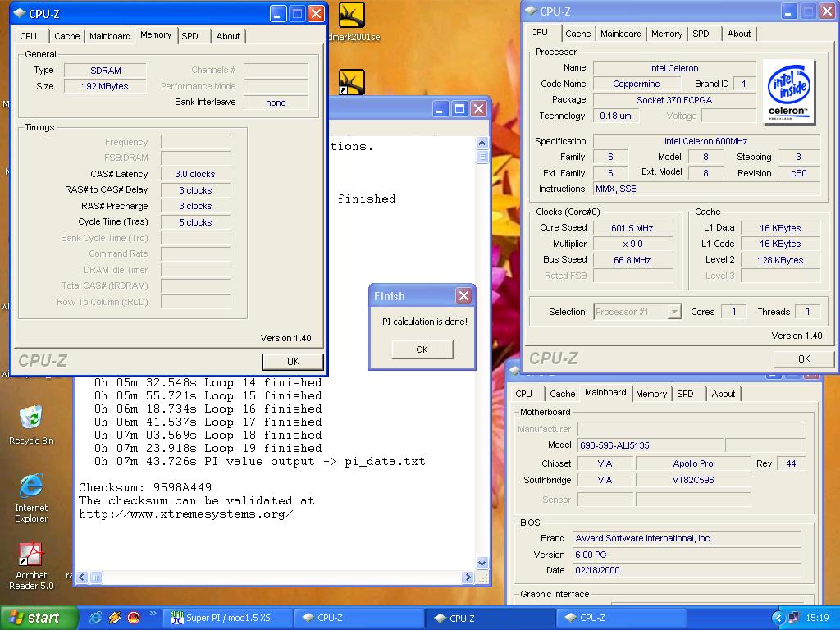Open About tab in top-right CPU-Z window

[x=739, y=33]
